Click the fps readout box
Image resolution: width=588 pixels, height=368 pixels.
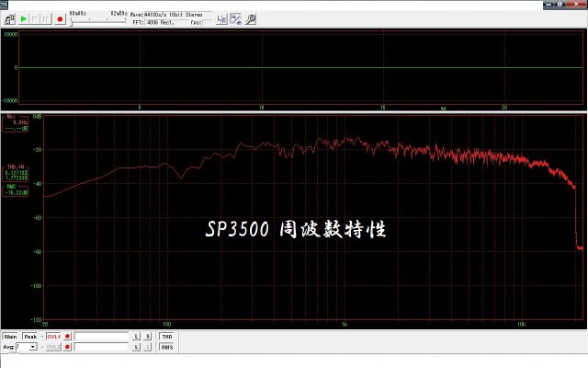[x=207, y=22]
